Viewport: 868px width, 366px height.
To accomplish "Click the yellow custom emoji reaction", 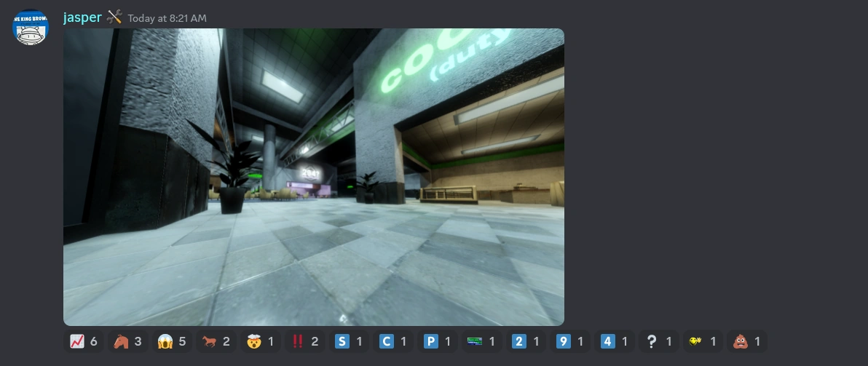I will point(703,342).
